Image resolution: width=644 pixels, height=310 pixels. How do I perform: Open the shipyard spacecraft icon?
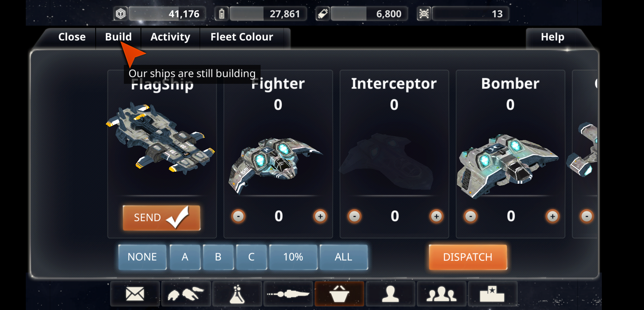click(x=288, y=294)
